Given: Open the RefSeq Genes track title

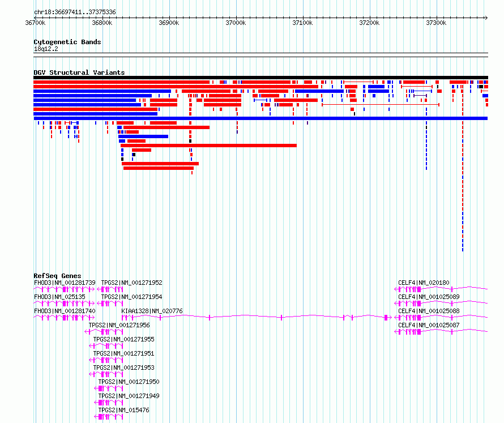Looking at the screenshot, I should pos(57,276).
